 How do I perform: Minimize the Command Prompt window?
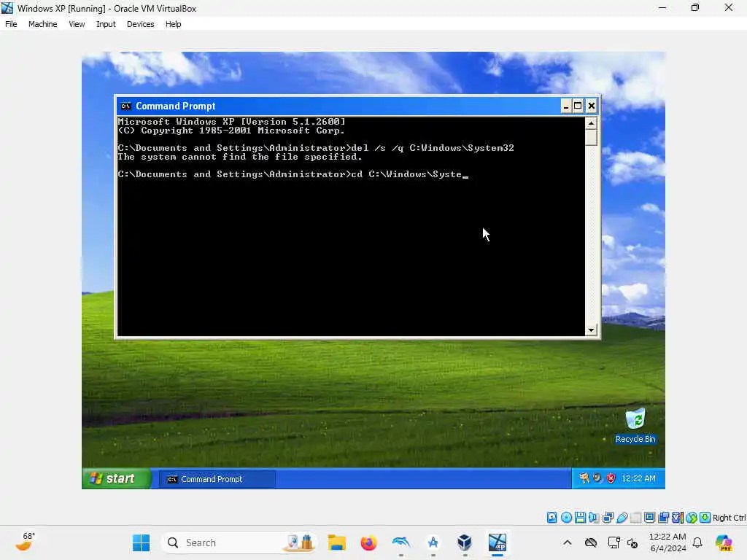tap(565, 106)
